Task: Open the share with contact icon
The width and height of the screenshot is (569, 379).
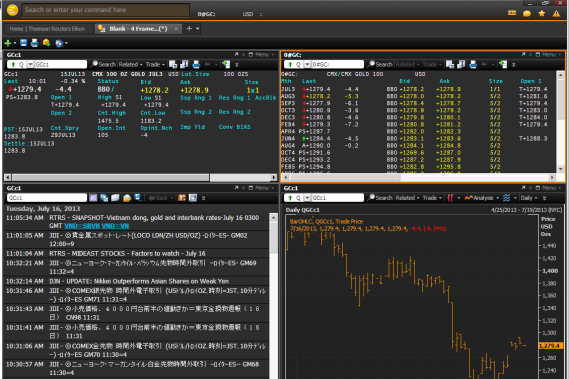Action: 46,43
